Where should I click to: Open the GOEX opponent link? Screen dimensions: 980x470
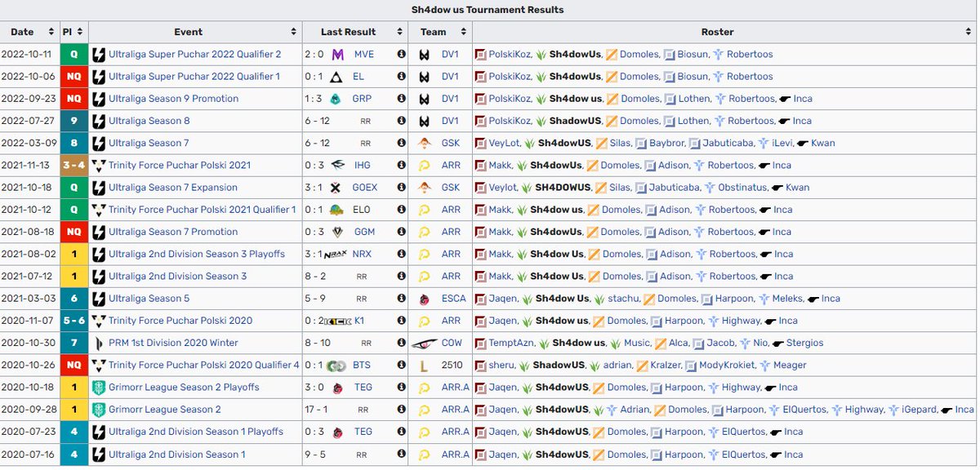tap(363, 188)
